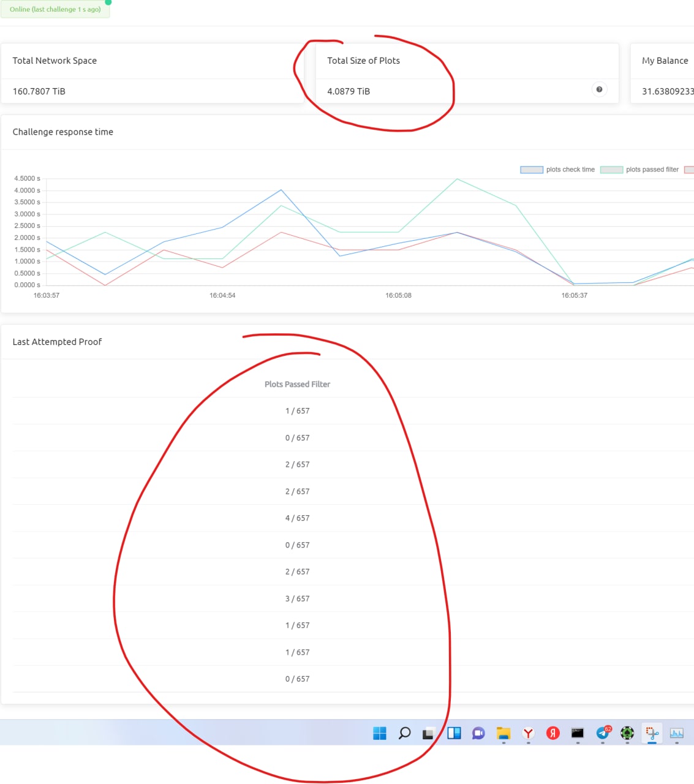Click the help question mark in Total Size of Plots

(599, 89)
